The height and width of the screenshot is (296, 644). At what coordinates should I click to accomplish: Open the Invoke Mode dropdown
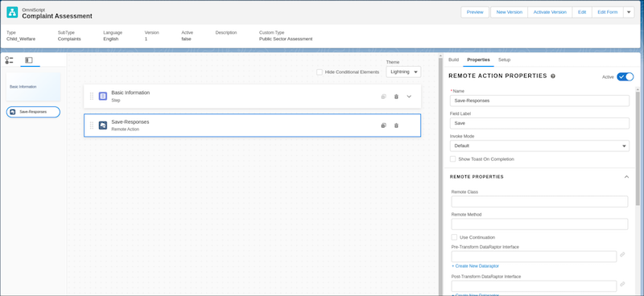coord(539,146)
